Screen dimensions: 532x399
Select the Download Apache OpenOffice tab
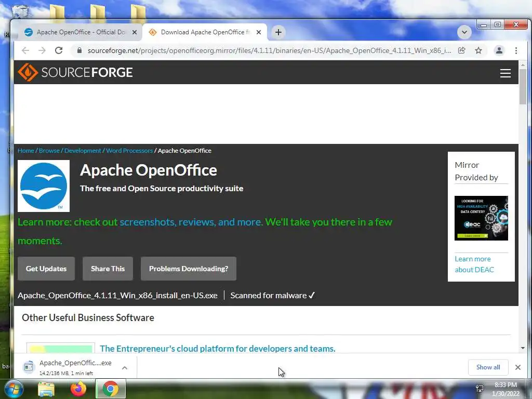point(205,32)
